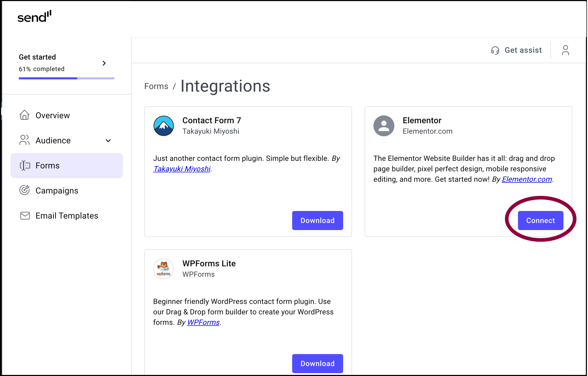Open the Overview menu item
Viewport: 588px width, 376px height.
click(67, 115)
